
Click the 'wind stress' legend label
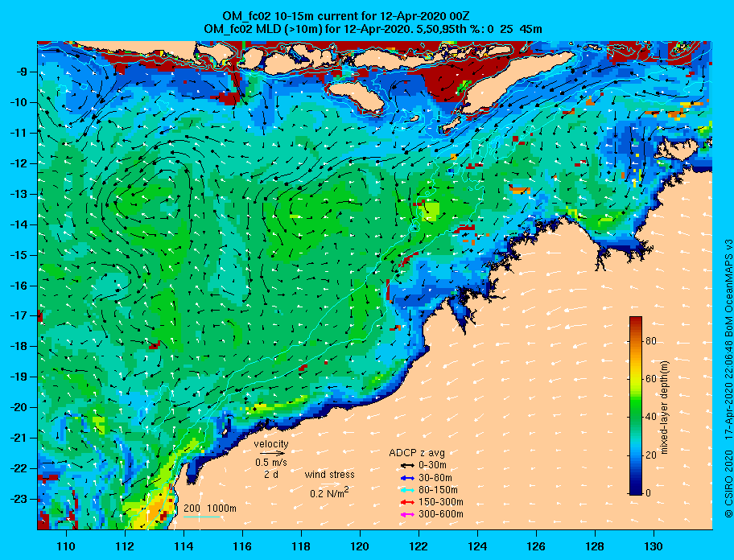click(329, 475)
